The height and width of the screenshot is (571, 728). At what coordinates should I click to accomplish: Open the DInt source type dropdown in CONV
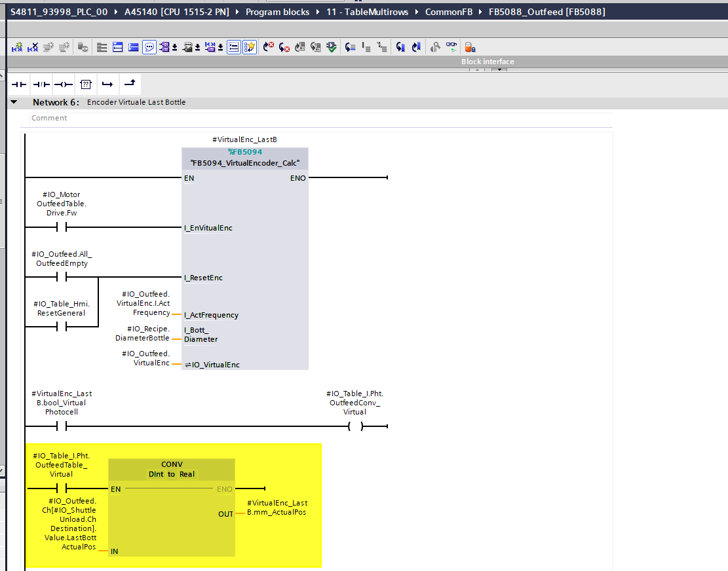pos(156,474)
